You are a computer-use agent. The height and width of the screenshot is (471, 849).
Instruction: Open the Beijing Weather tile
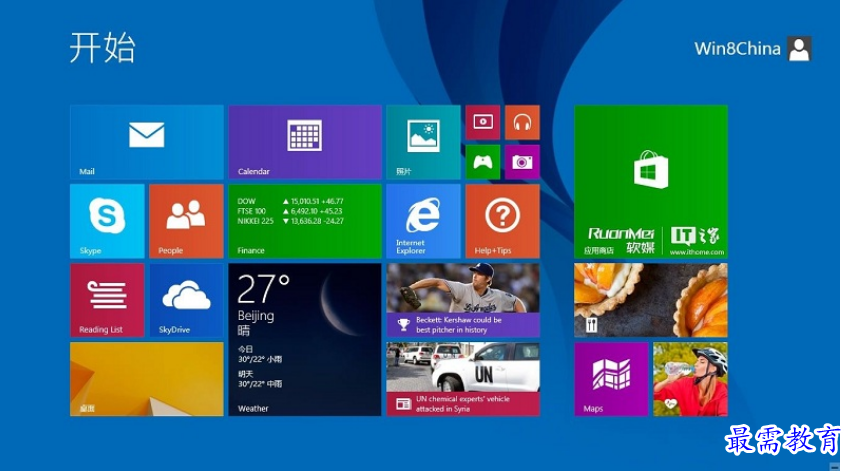tap(304, 339)
